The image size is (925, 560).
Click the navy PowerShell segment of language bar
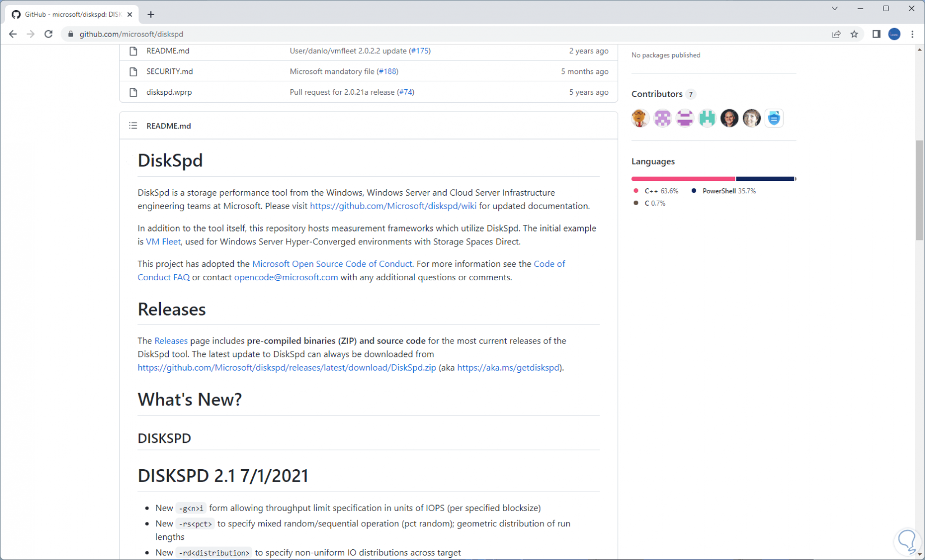765,179
